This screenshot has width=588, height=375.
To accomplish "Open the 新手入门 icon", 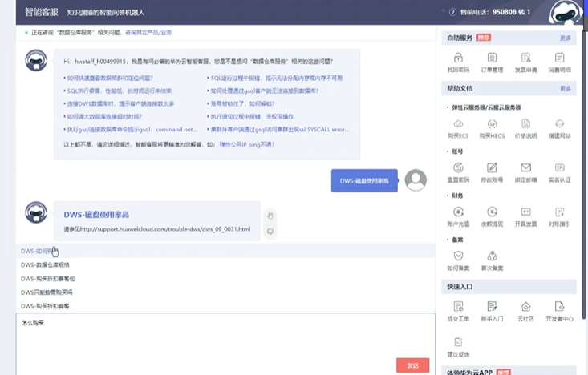I will pyautogui.click(x=492, y=306).
